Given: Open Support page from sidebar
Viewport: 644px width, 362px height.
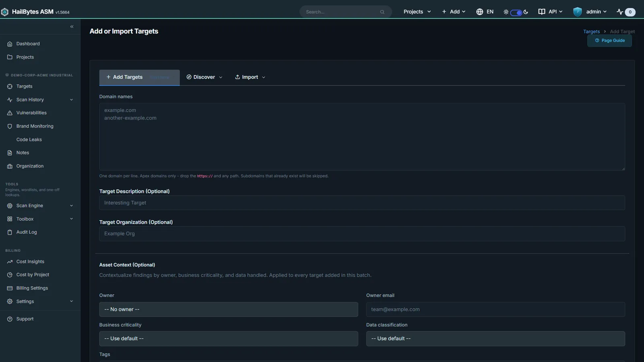Looking at the screenshot, I should [x=25, y=319].
